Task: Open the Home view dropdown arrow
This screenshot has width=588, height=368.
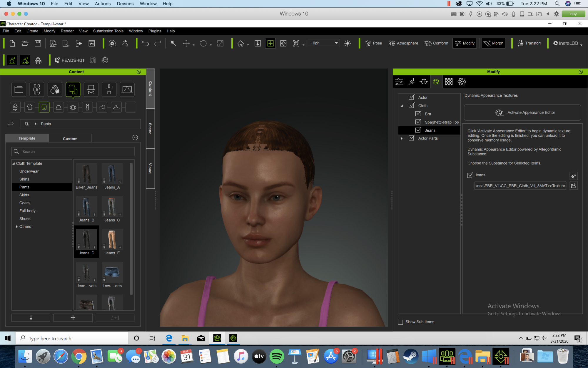Action: click(248, 45)
